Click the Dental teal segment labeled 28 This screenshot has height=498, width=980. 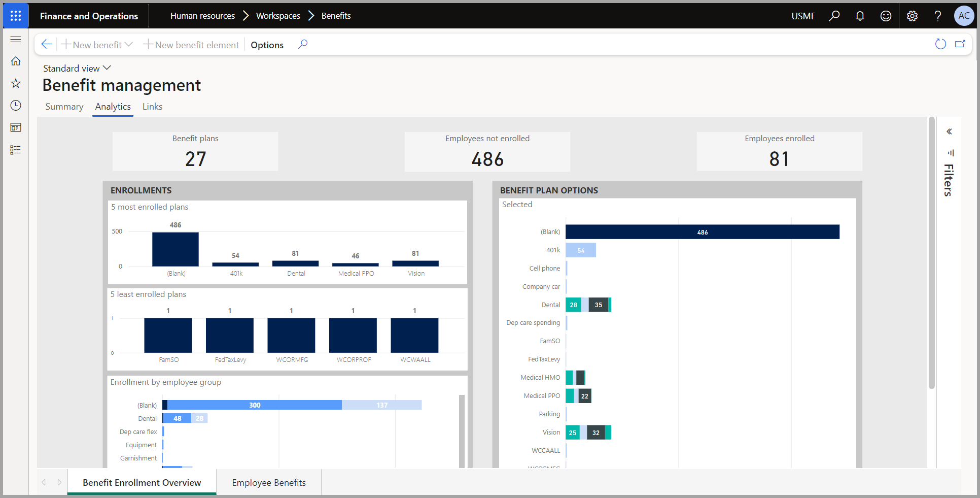[573, 305]
